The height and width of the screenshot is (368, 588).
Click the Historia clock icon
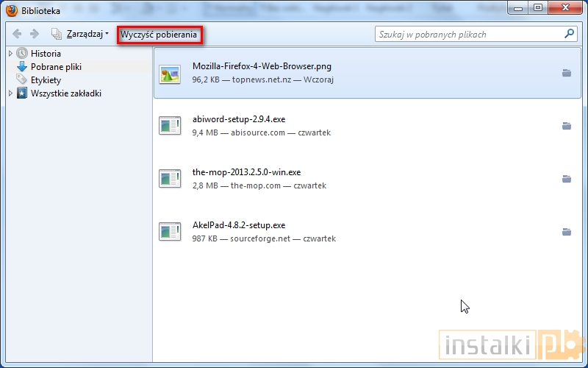coord(22,53)
